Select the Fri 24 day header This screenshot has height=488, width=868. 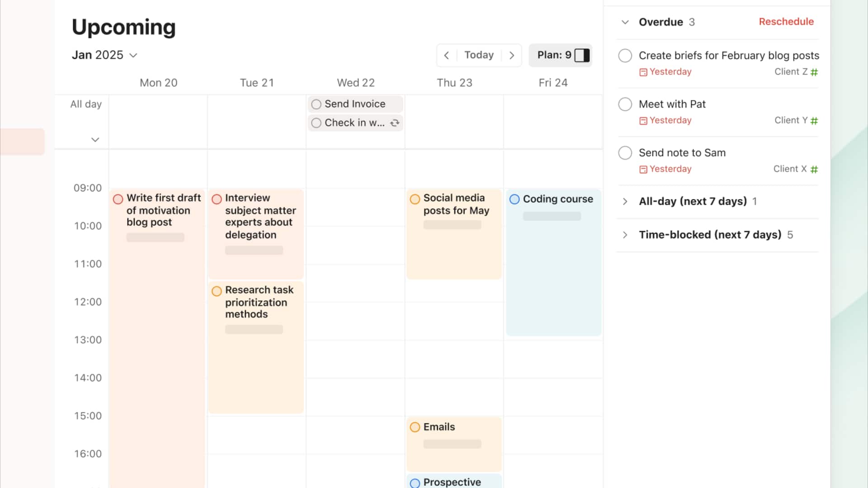pos(552,83)
